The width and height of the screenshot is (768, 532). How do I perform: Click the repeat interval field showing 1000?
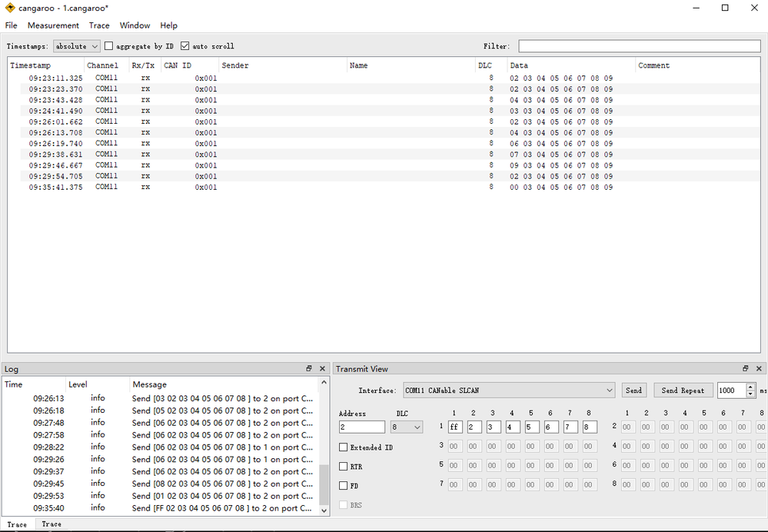click(x=732, y=391)
